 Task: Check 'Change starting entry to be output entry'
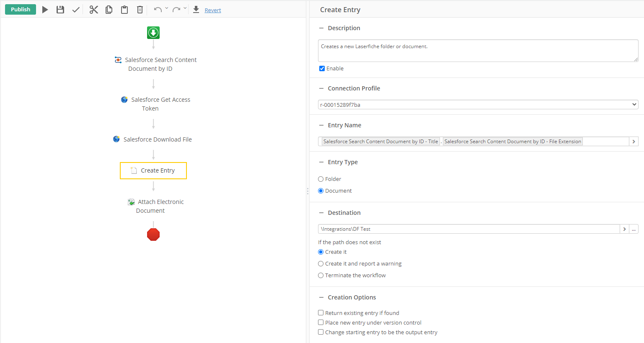click(321, 332)
